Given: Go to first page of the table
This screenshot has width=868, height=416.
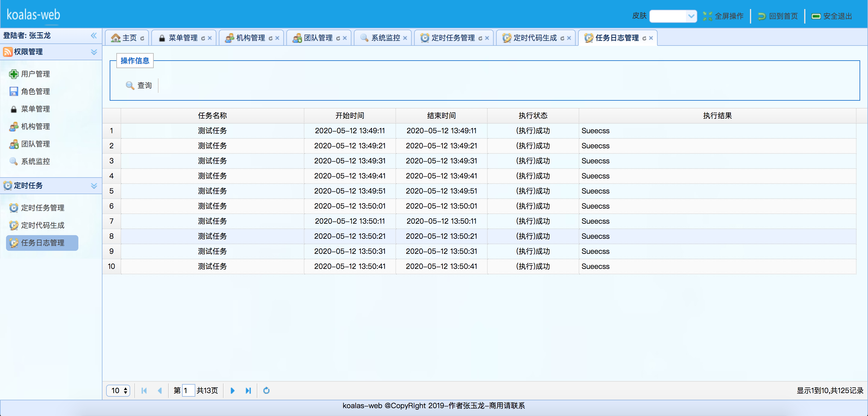Looking at the screenshot, I should (x=144, y=390).
